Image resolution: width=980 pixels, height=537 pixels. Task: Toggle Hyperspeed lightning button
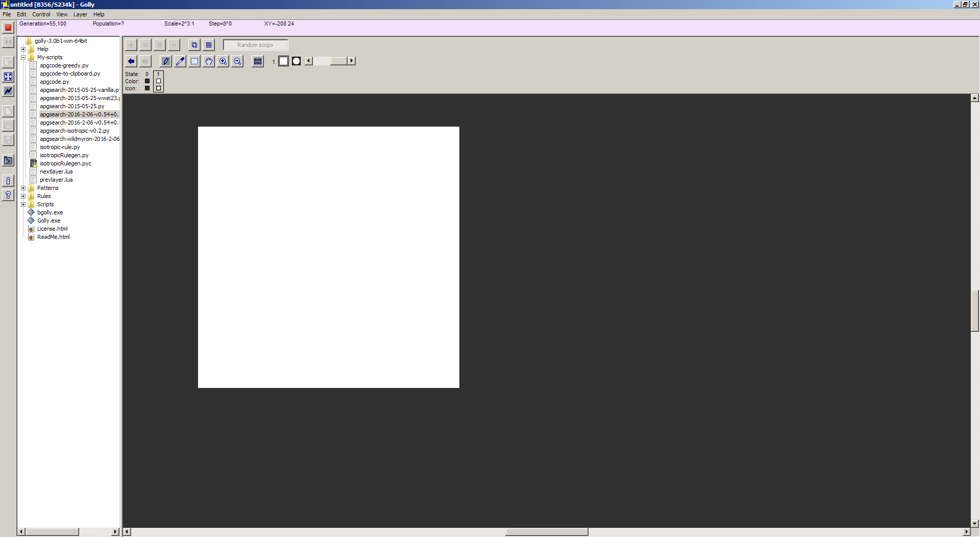[x=8, y=91]
